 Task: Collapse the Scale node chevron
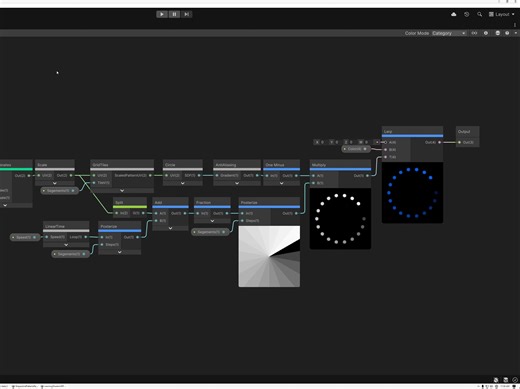[55, 183]
